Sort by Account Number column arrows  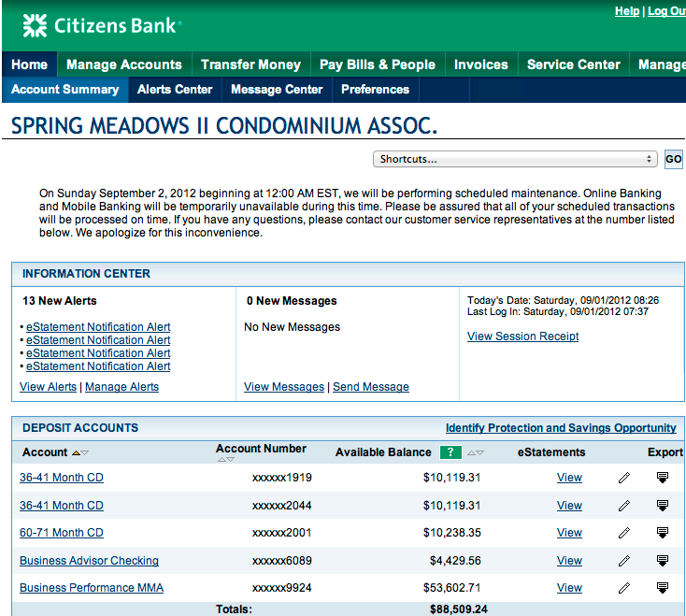pos(226,459)
